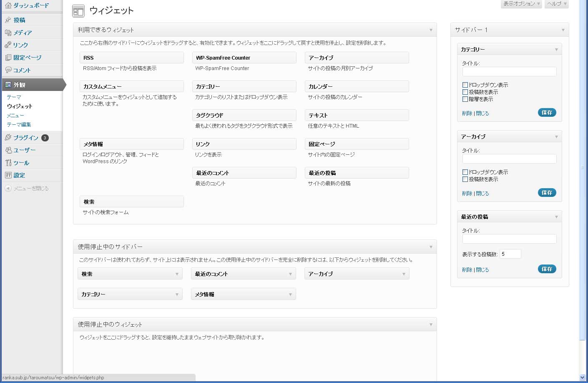
Task: Click the Plugins plug icon
Action: tap(8, 137)
